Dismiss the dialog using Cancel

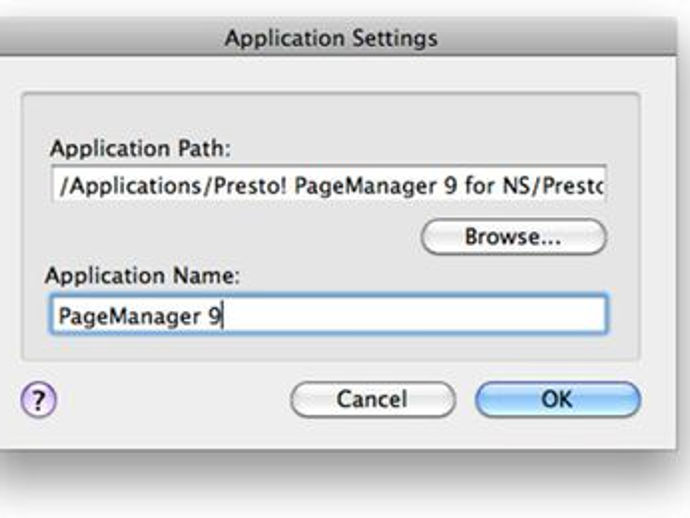point(373,399)
